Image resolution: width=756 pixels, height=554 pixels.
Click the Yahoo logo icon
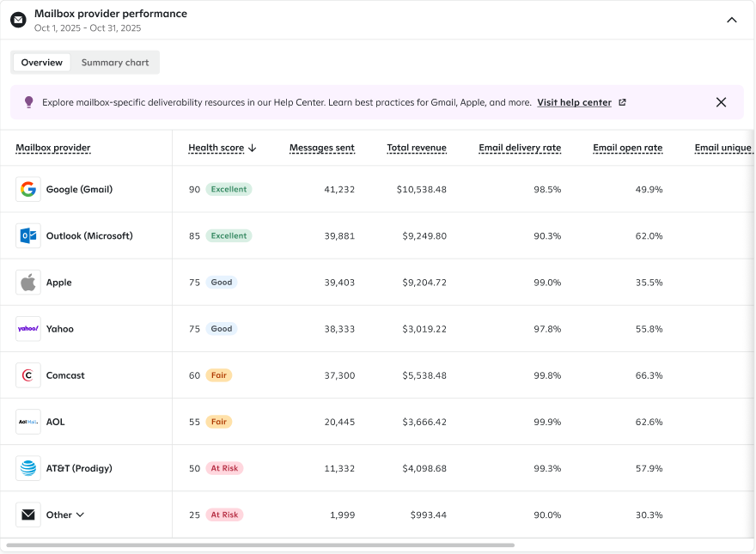tap(28, 329)
